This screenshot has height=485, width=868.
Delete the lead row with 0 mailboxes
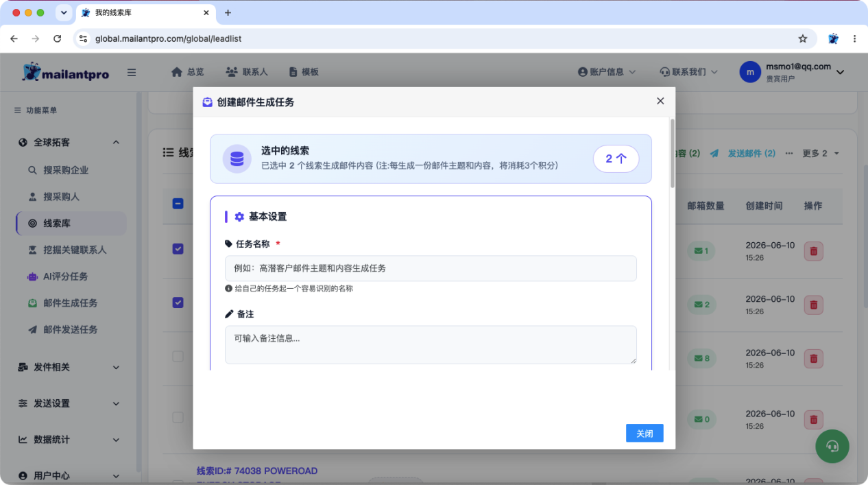pyautogui.click(x=814, y=419)
